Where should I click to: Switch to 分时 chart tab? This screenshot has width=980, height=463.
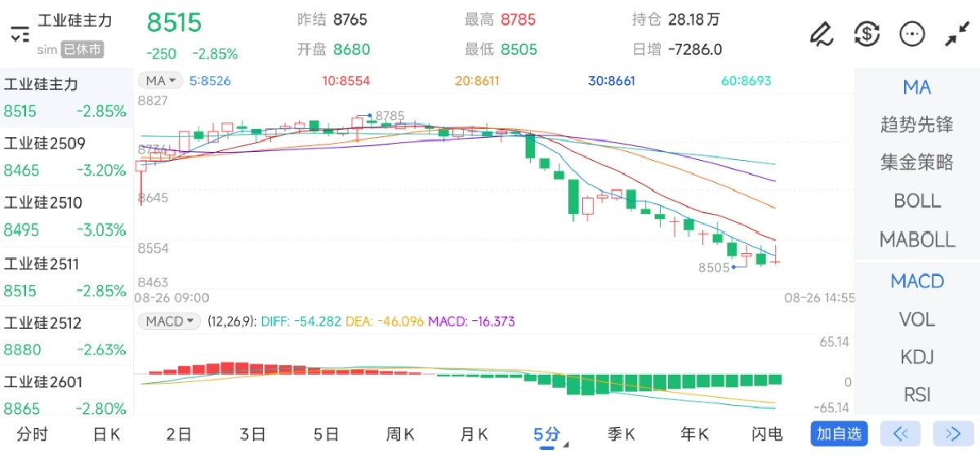click(32, 434)
